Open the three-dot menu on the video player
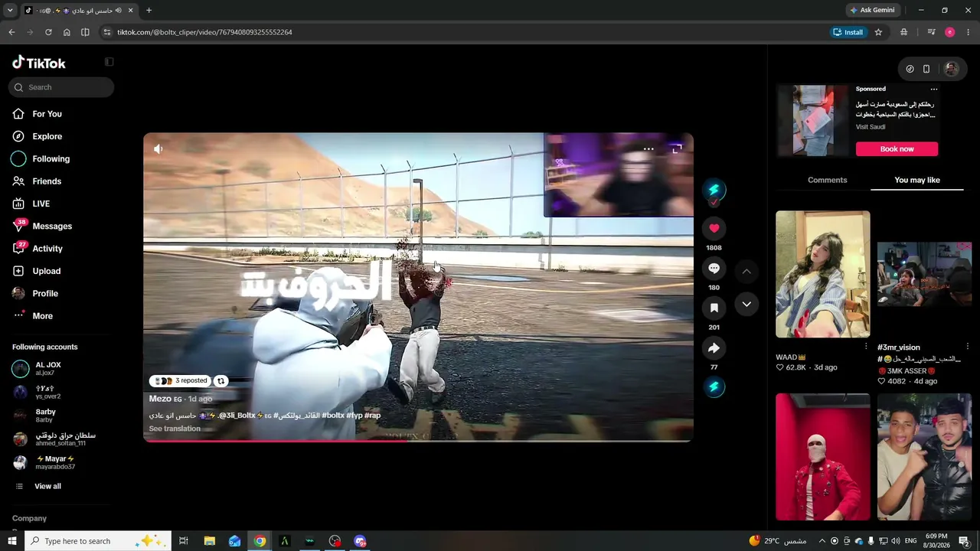This screenshot has width=980, height=551. [648, 149]
